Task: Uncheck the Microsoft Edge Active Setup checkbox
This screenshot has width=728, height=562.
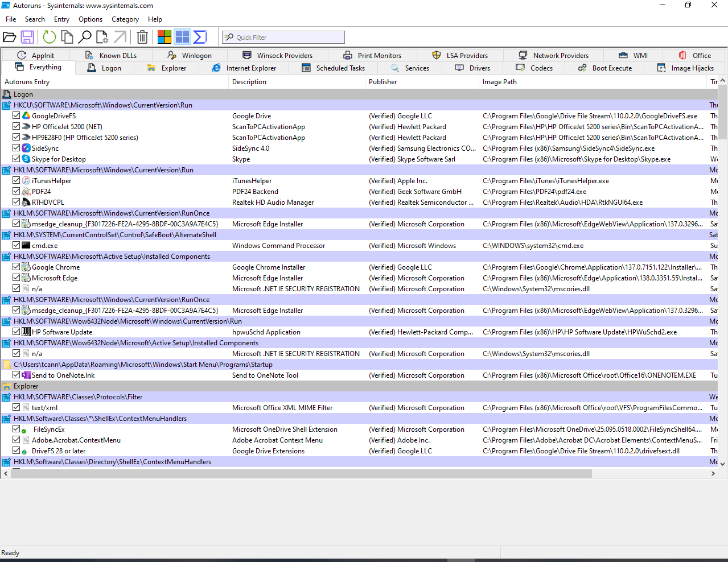Action: pyautogui.click(x=17, y=278)
